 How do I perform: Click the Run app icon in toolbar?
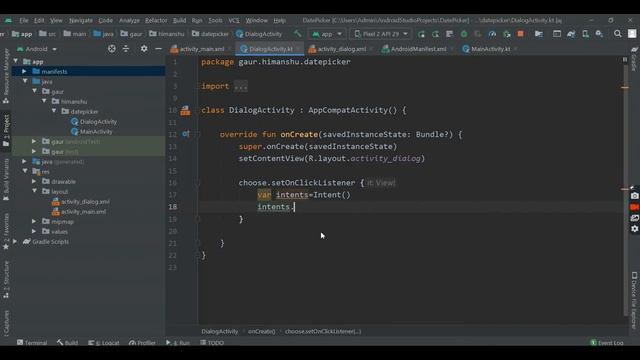tap(421, 34)
